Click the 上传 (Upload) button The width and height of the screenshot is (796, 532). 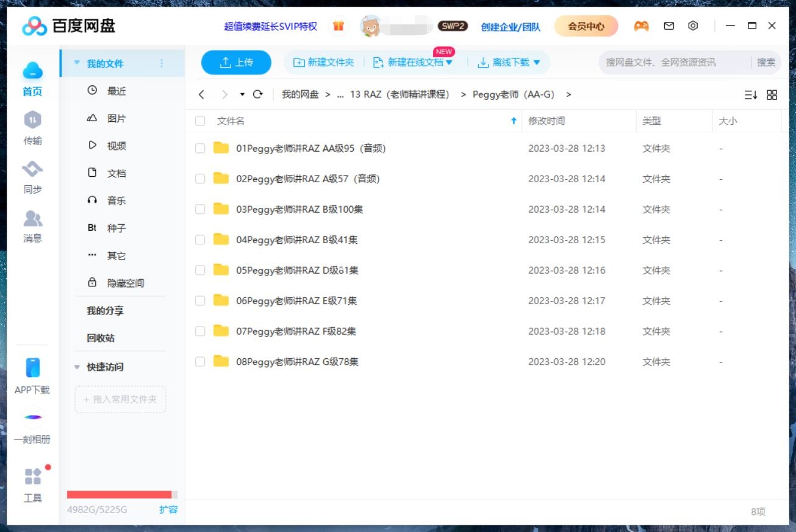tap(236, 62)
